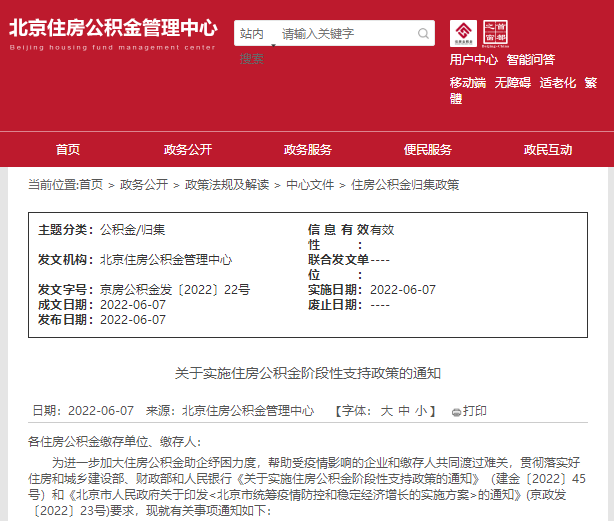Click 中心文件 breadcrumb link

(x=310, y=184)
